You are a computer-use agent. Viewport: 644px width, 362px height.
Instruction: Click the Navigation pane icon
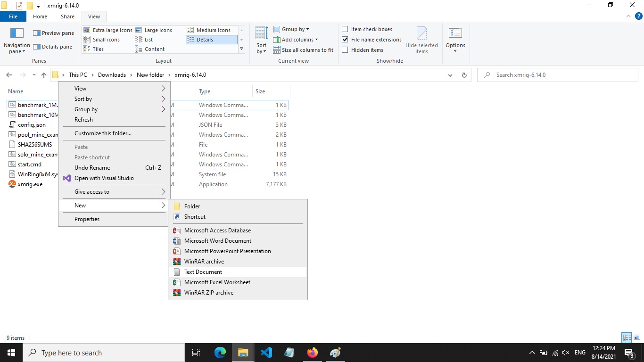17,41
